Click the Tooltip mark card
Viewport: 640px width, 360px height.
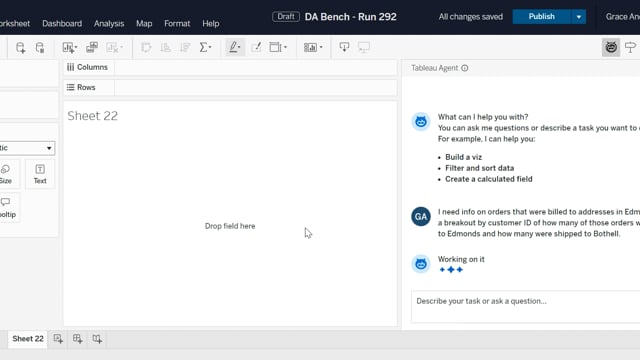(x=7, y=208)
